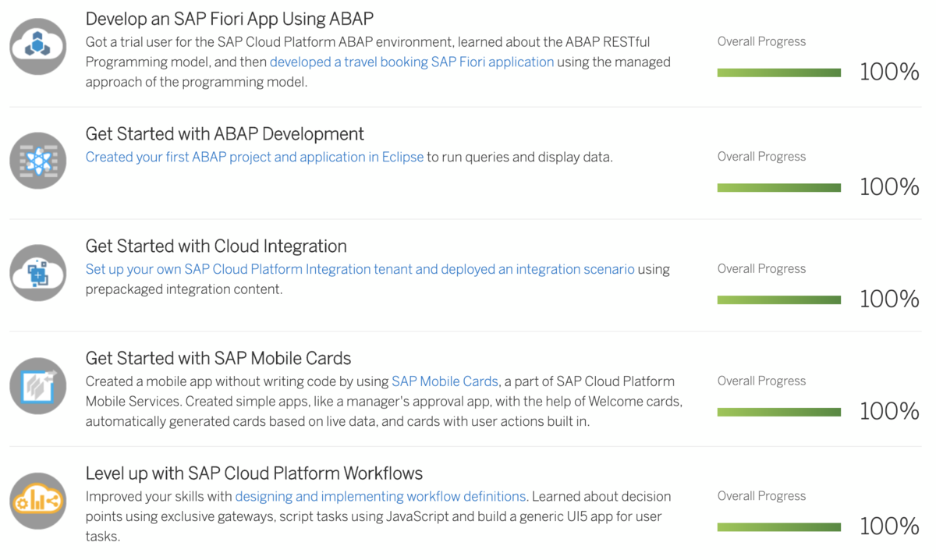
Task: Click the Fiori App Using ABAP progress bar
Action: [779, 73]
